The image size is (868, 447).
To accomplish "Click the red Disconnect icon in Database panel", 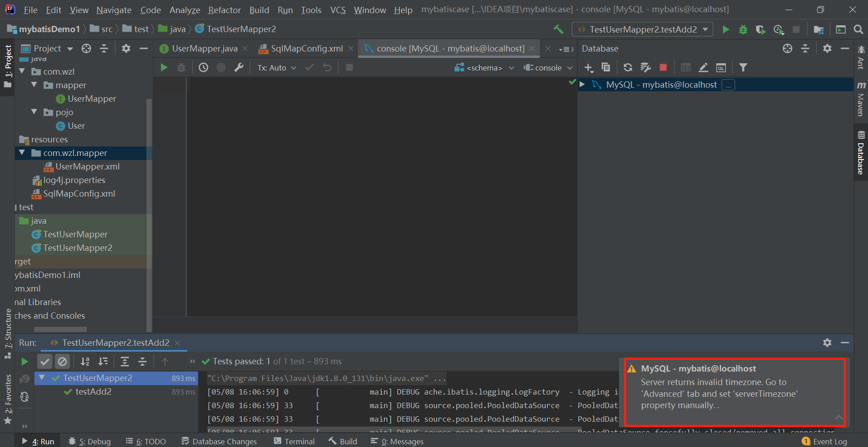I will click(663, 67).
